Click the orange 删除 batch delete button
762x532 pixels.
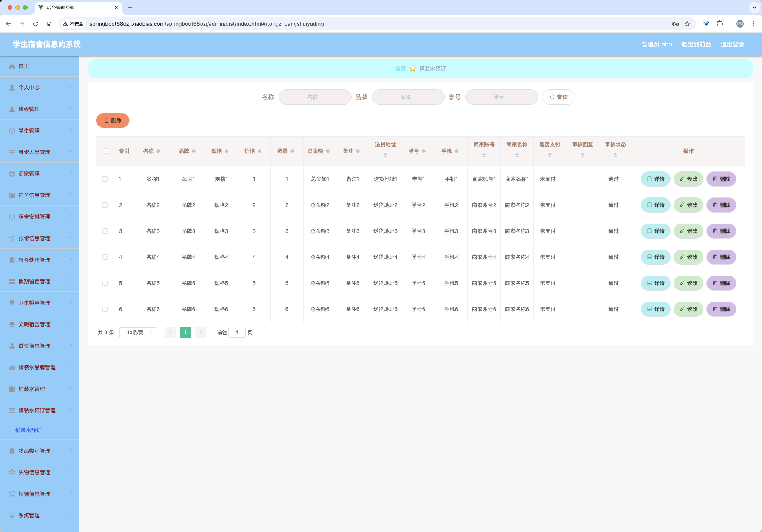pos(113,120)
